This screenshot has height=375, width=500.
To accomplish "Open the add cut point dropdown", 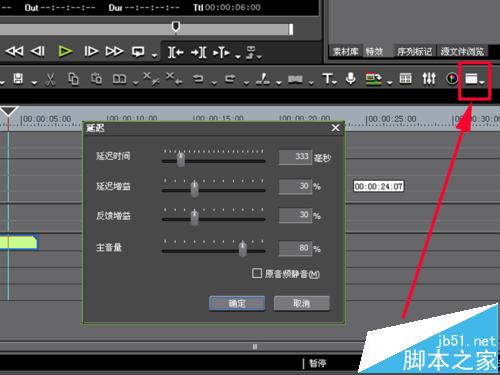I will click(279, 82).
